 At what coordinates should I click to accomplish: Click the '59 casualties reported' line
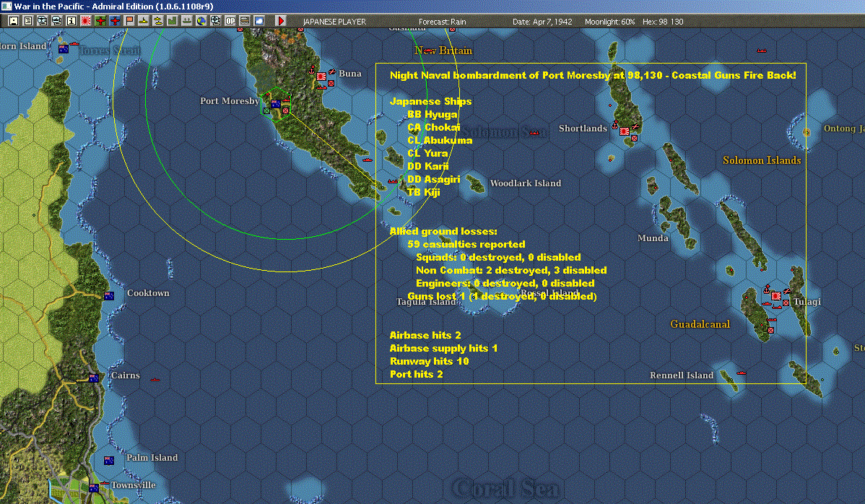click(x=466, y=244)
